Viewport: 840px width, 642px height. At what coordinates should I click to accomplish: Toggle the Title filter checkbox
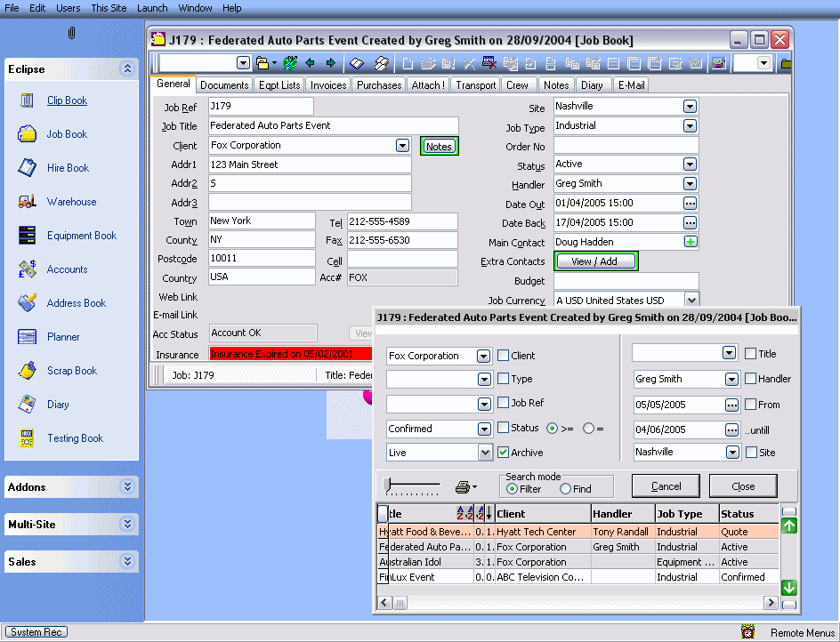coord(750,353)
